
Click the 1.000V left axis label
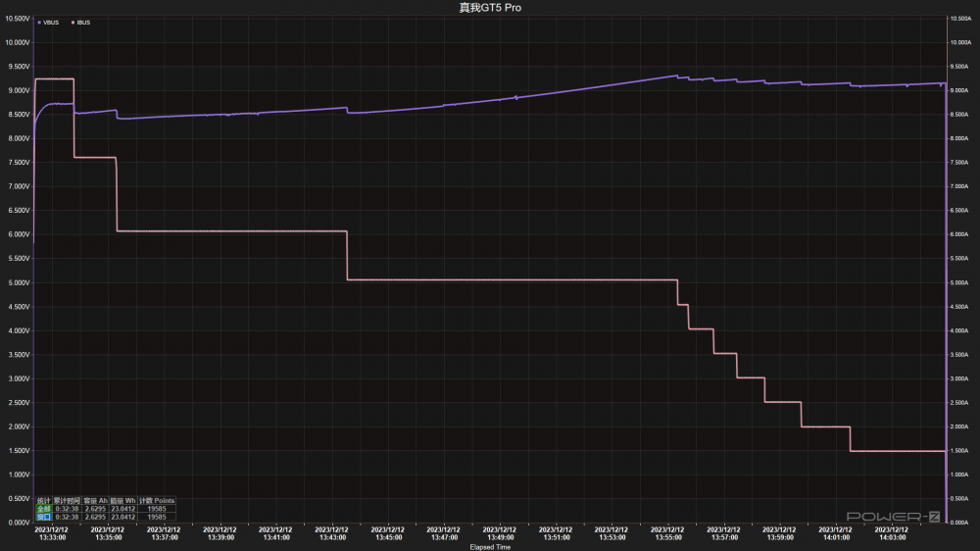(19, 475)
